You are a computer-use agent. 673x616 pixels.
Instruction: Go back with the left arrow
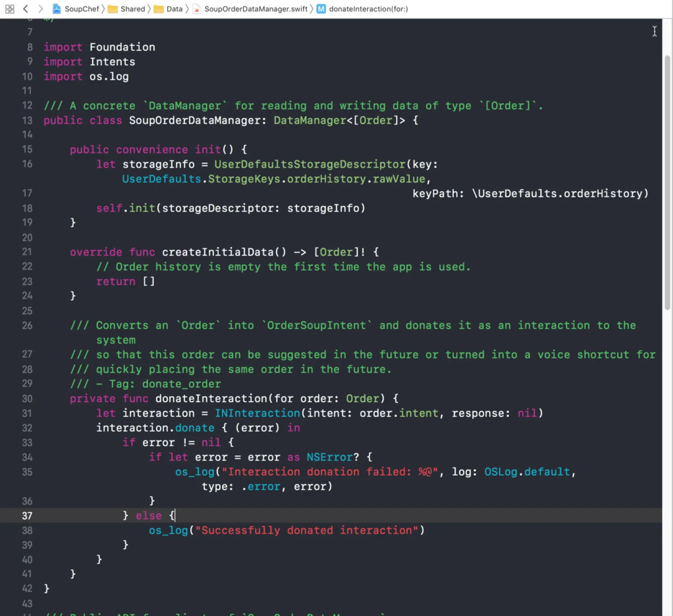(25, 9)
